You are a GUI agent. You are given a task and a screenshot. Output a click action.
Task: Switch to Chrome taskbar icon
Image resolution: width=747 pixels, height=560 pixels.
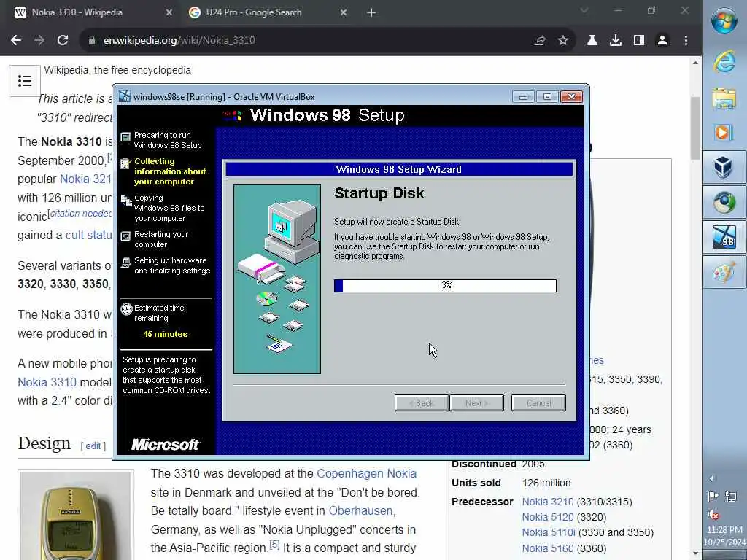coord(724,202)
